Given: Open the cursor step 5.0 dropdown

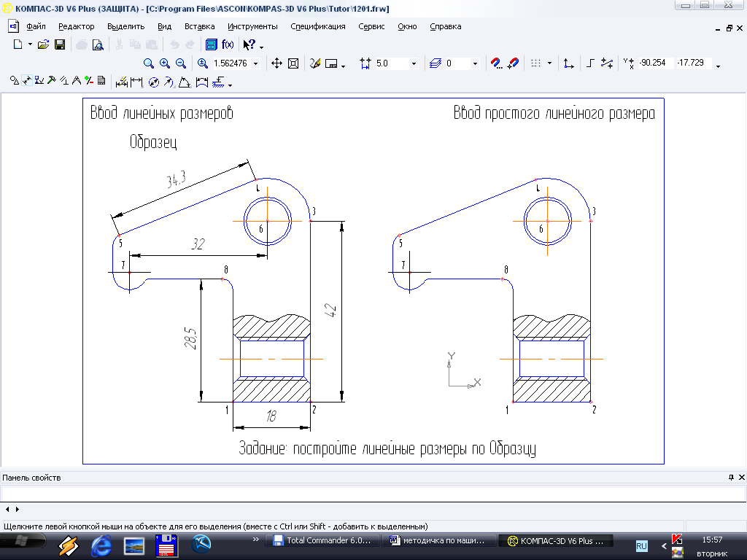Looking at the screenshot, I should click(x=414, y=63).
